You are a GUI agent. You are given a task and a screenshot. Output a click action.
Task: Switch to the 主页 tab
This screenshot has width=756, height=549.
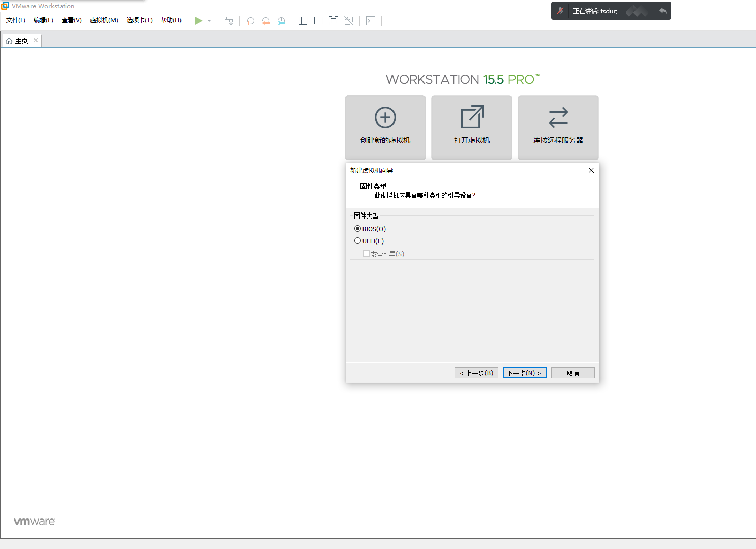[20, 40]
